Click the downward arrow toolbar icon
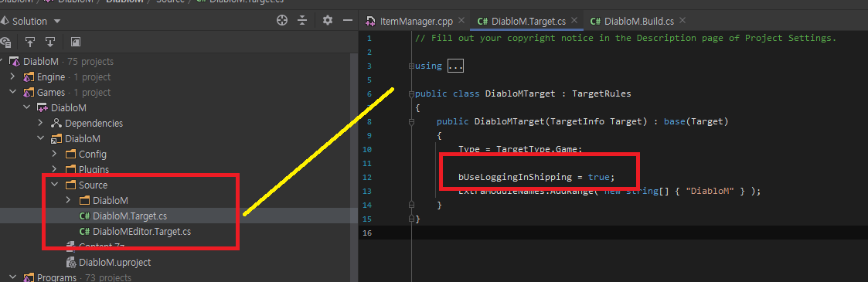 50,42
